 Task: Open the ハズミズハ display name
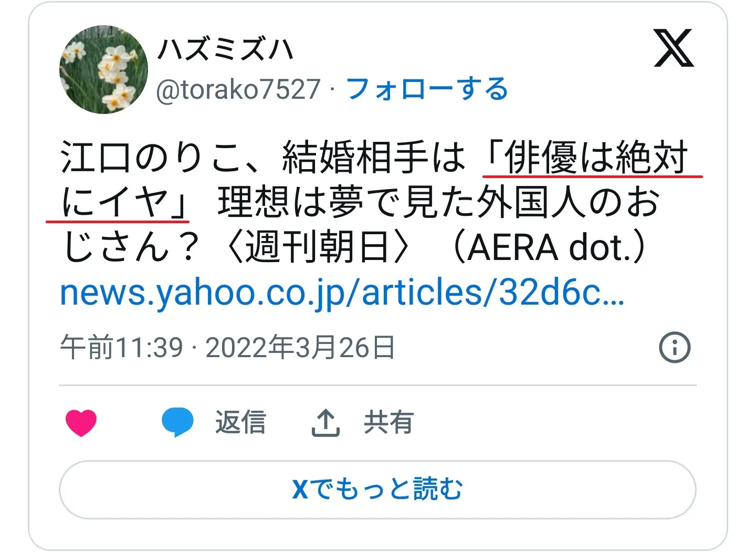click(x=225, y=50)
